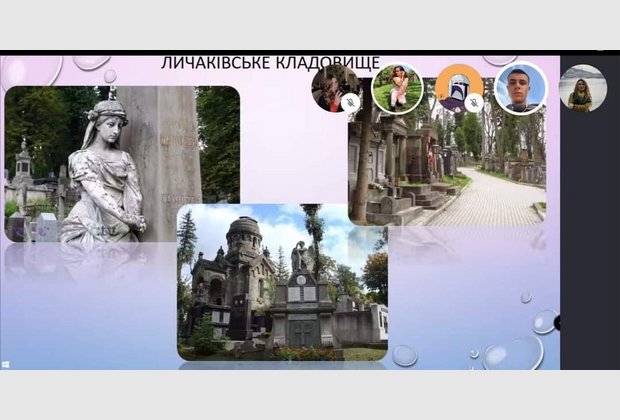Click the dark round control at sidebar edge
The width and height of the screenshot is (620, 420).
pyautogui.click(x=557, y=323)
